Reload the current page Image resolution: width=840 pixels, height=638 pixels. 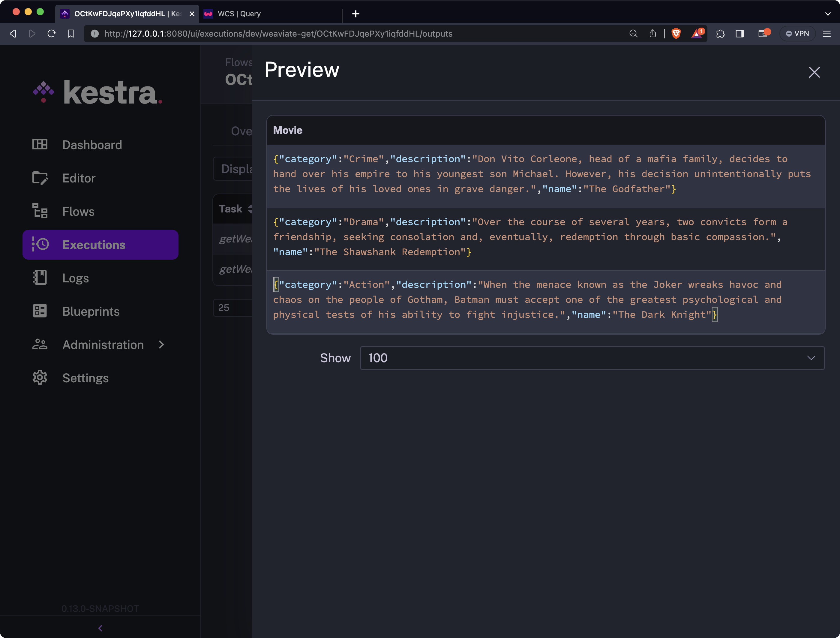(51, 33)
